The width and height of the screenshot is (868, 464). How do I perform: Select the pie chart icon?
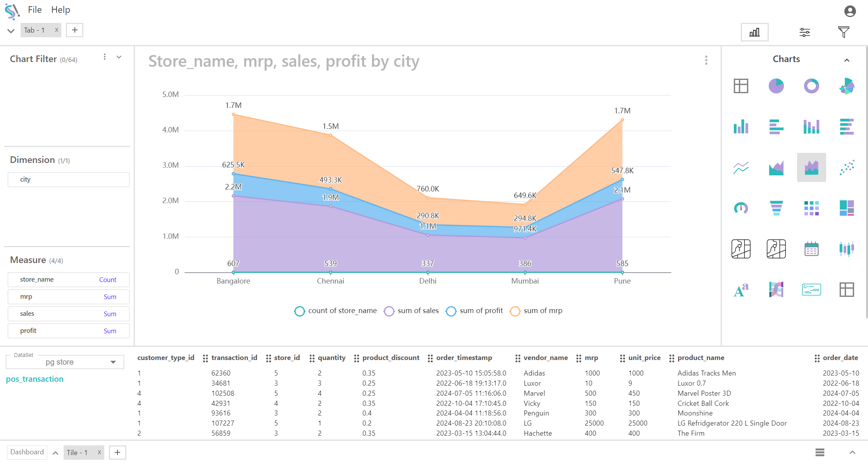point(776,86)
